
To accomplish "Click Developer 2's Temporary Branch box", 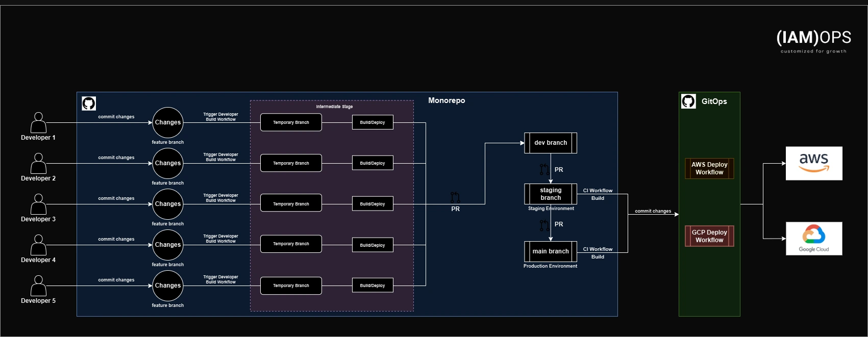I will (291, 163).
